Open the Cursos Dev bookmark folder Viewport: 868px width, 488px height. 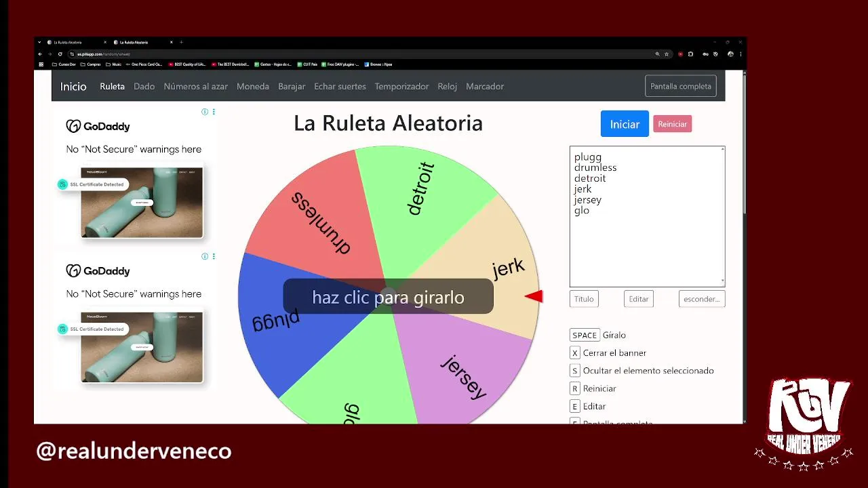(64, 64)
